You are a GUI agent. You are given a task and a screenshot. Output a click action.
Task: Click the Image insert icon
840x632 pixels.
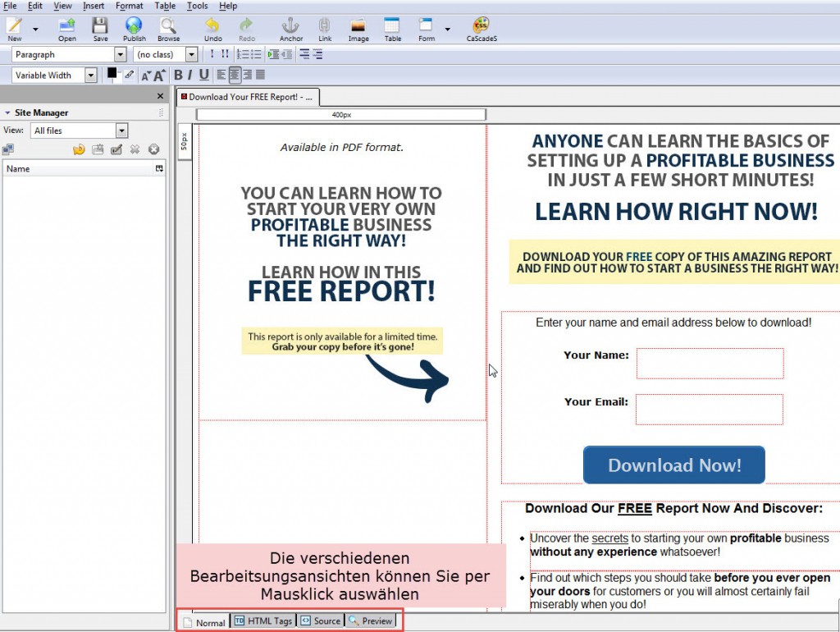tap(358, 26)
